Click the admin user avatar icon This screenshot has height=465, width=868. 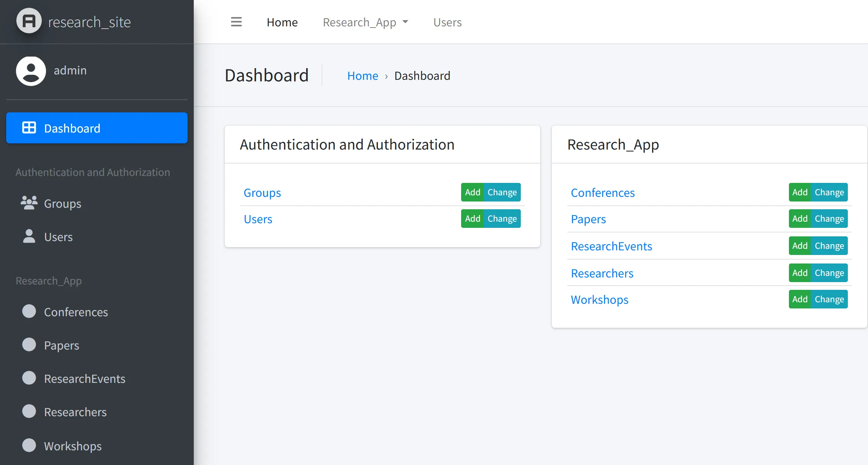click(31, 71)
